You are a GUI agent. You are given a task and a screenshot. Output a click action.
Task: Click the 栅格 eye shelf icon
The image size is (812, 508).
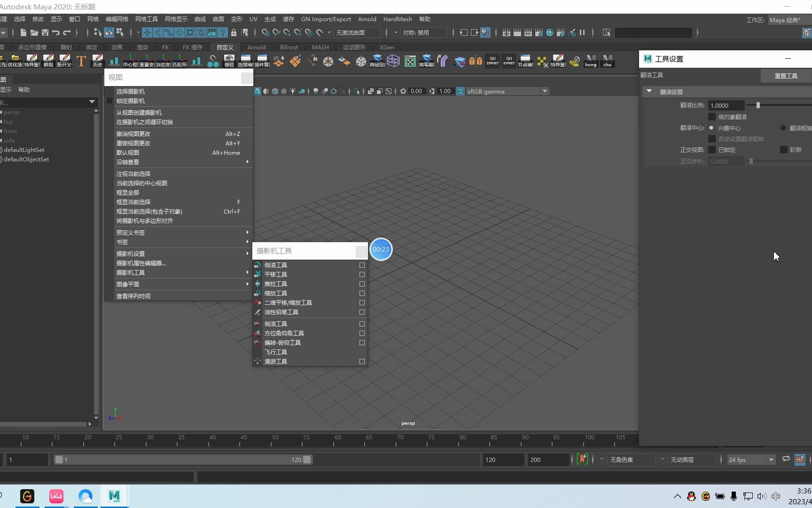coord(229,61)
